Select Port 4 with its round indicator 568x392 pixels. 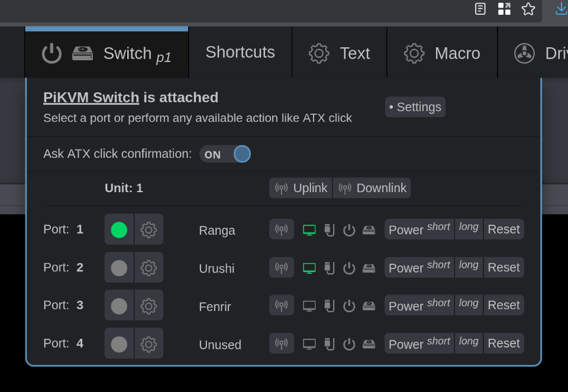coord(119,344)
